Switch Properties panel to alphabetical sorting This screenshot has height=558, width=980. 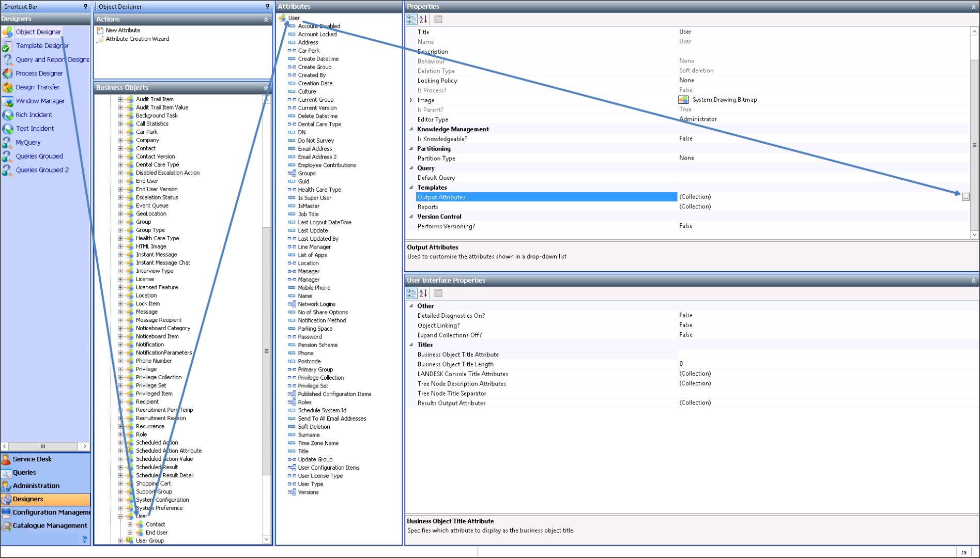tap(423, 19)
